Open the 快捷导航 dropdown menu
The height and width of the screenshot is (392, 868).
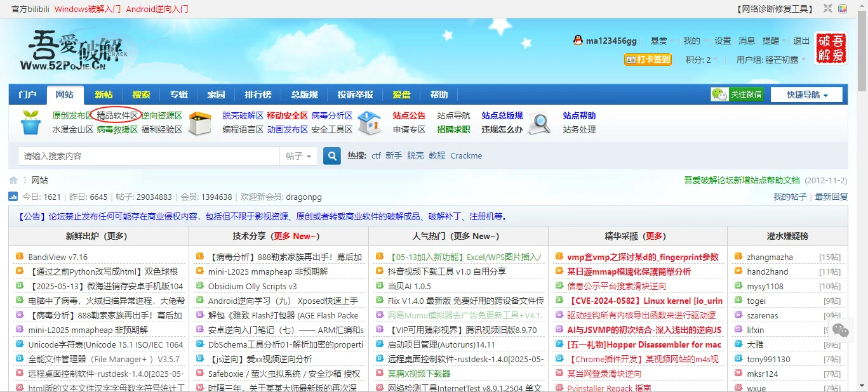(x=808, y=93)
